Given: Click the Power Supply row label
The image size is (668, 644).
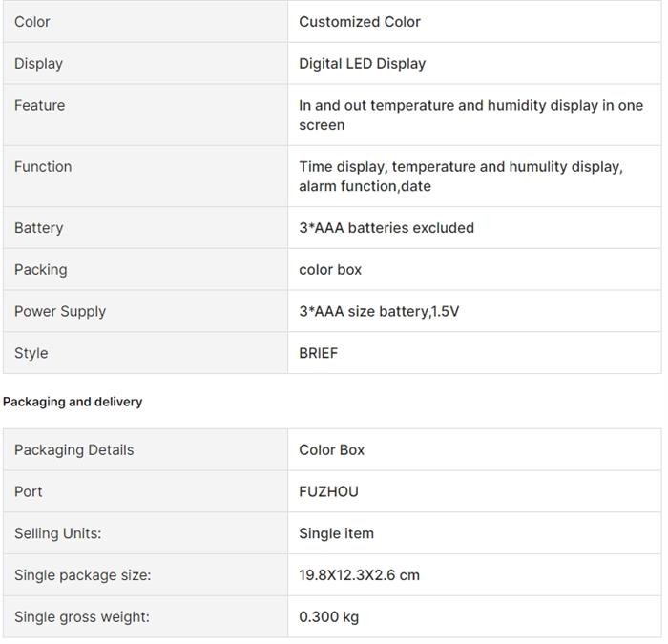Looking at the screenshot, I should coord(60,312).
